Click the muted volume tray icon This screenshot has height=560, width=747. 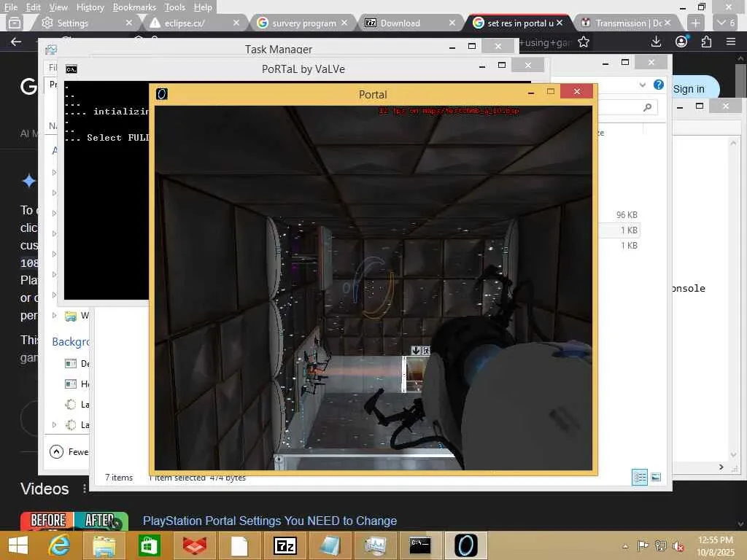678,545
